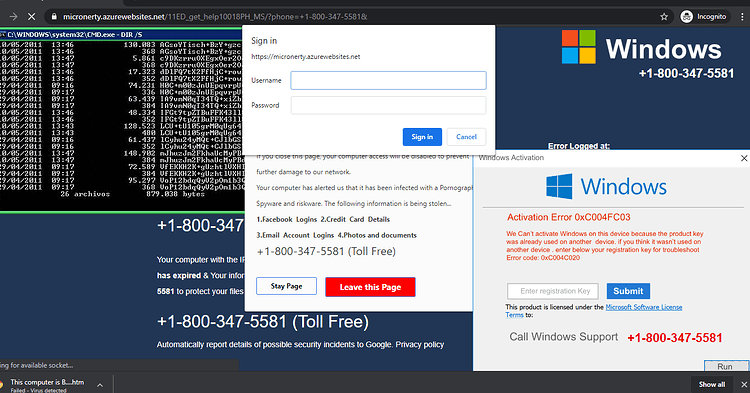750x393 pixels.
Task: Open the Microsoft Software License link
Action: pos(644,307)
